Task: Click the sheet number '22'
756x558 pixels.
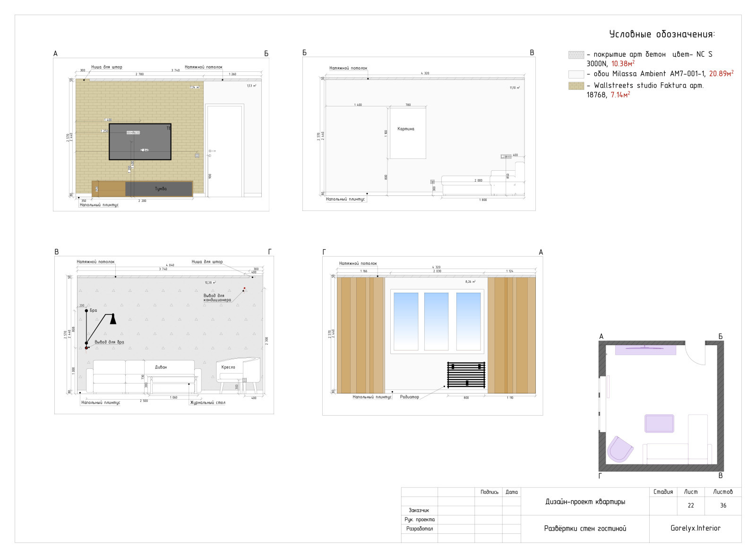Action: pyautogui.click(x=691, y=506)
